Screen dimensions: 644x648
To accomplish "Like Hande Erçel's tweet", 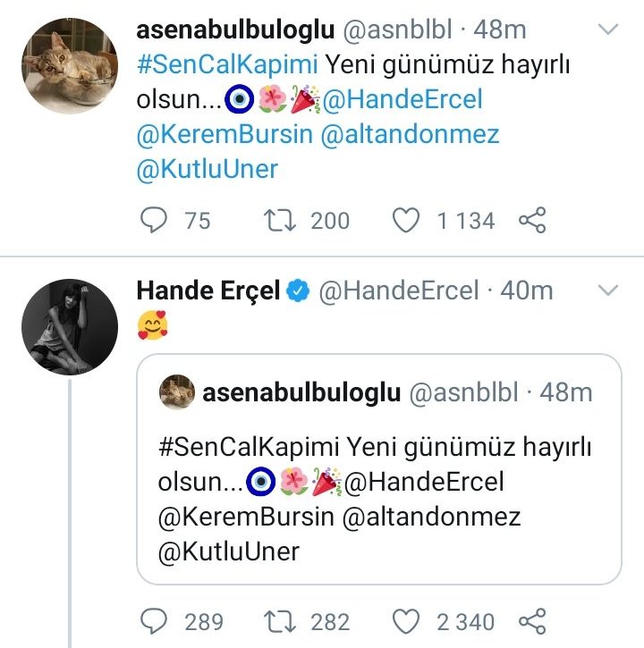I will tap(407, 621).
